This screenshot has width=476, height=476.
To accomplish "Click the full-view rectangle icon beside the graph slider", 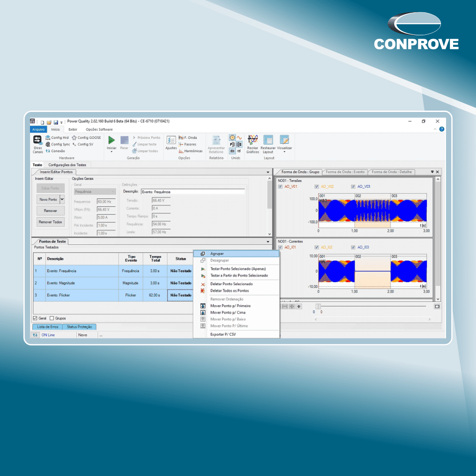I will click(437, 306).
